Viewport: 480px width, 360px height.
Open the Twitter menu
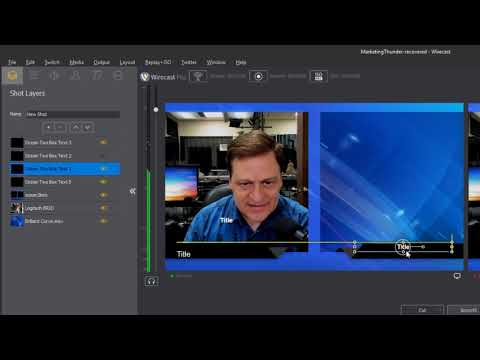coord(189,62)
